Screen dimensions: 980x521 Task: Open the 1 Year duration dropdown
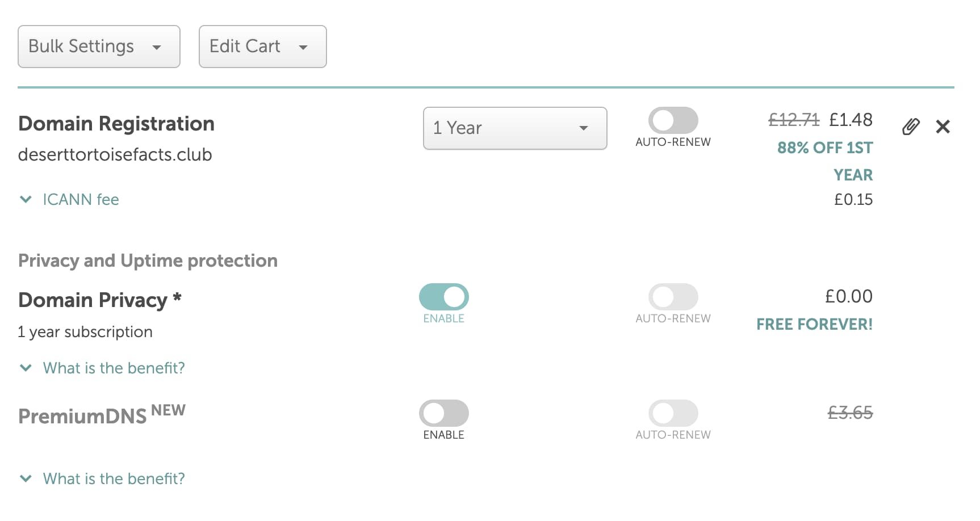click(514, 128)
